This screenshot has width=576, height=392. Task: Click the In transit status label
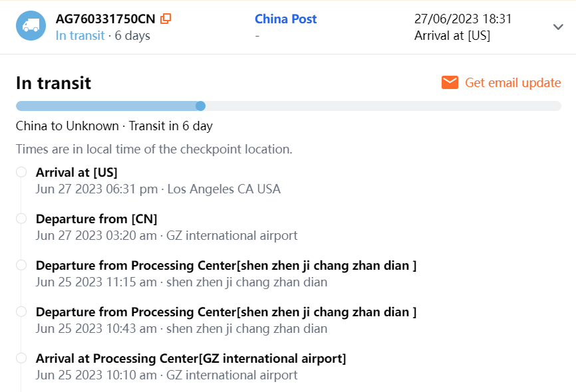coord(80,36)
